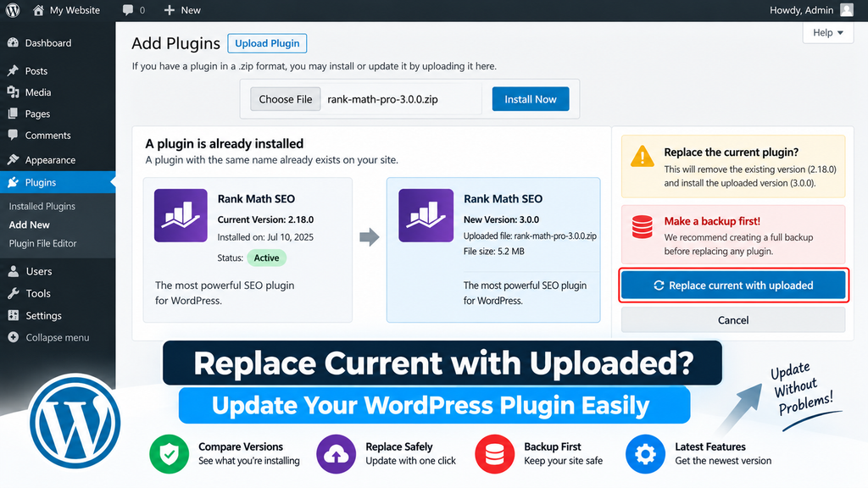The width and height of the screenshot is (868, 488).
Task: Click the Dashboard gauge icon
Action: tap(14, 42)
